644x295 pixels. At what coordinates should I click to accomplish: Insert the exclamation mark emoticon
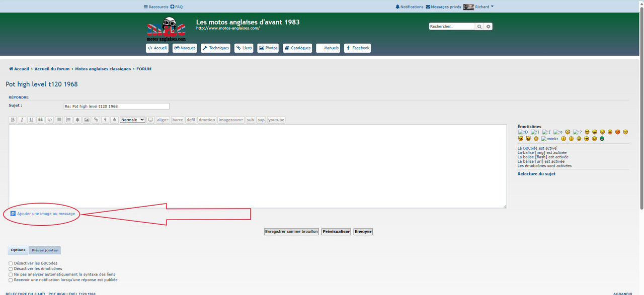pos(563,139)
